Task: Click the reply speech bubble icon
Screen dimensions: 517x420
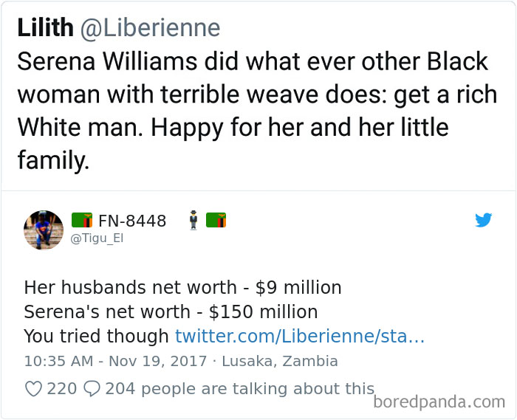Action: pos(92,388)
